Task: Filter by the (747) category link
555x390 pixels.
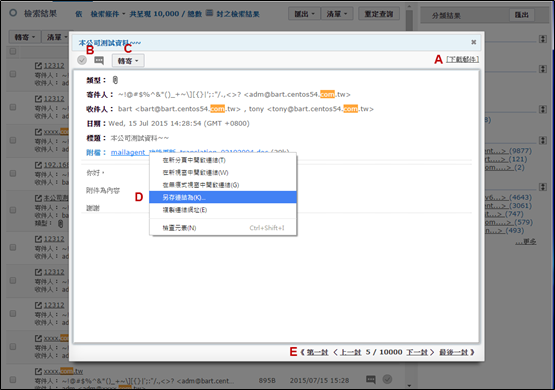Action: (504, 214)
